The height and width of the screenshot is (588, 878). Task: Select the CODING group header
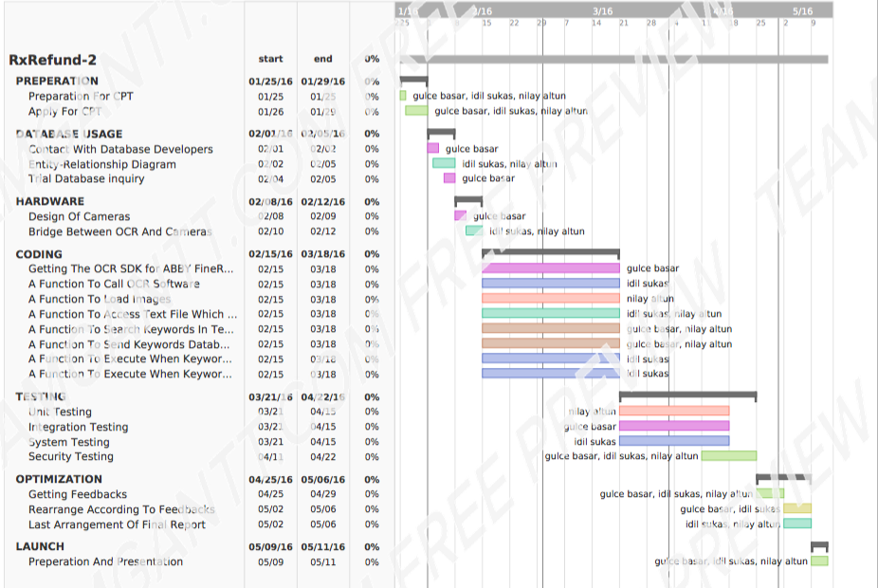[39, 254]
